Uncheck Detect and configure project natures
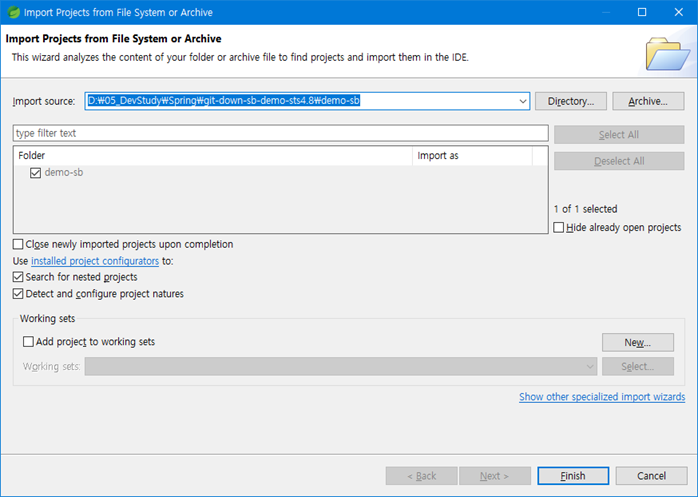 (x=18, y=293)
